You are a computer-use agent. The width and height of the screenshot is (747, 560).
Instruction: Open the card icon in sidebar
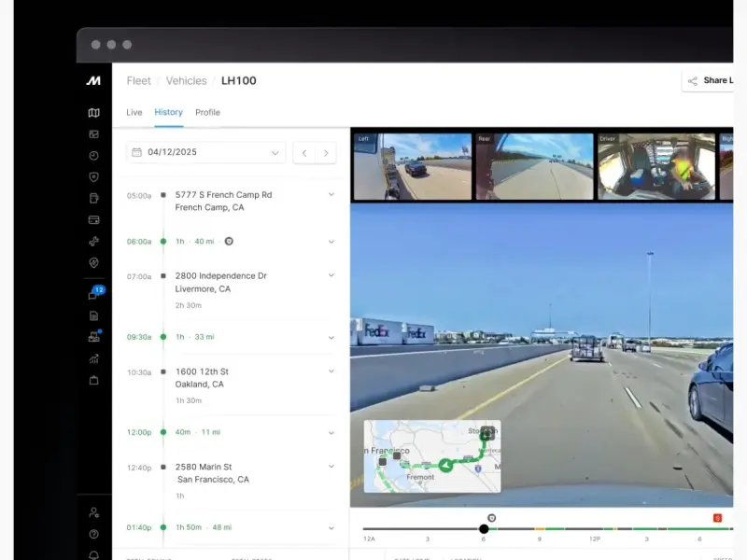coord(93,220)
